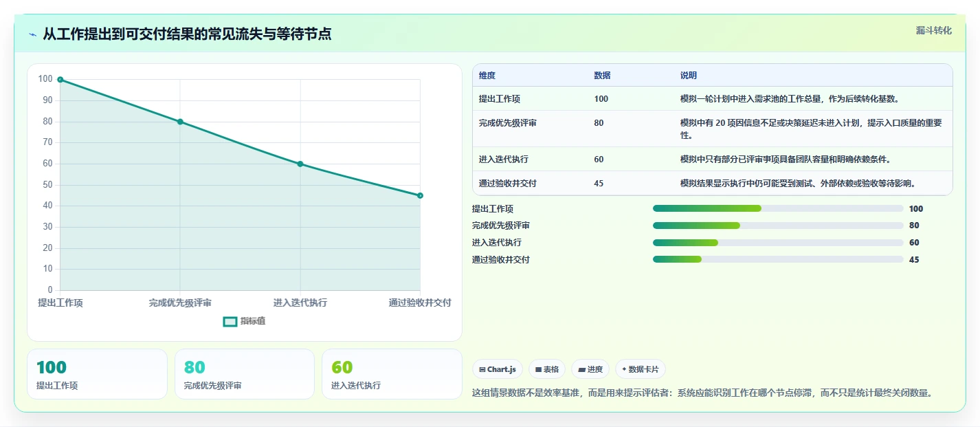Click the 漏斗转化 label in the header
This screenshot has width=980, height=427.
[x=934, y=30]
